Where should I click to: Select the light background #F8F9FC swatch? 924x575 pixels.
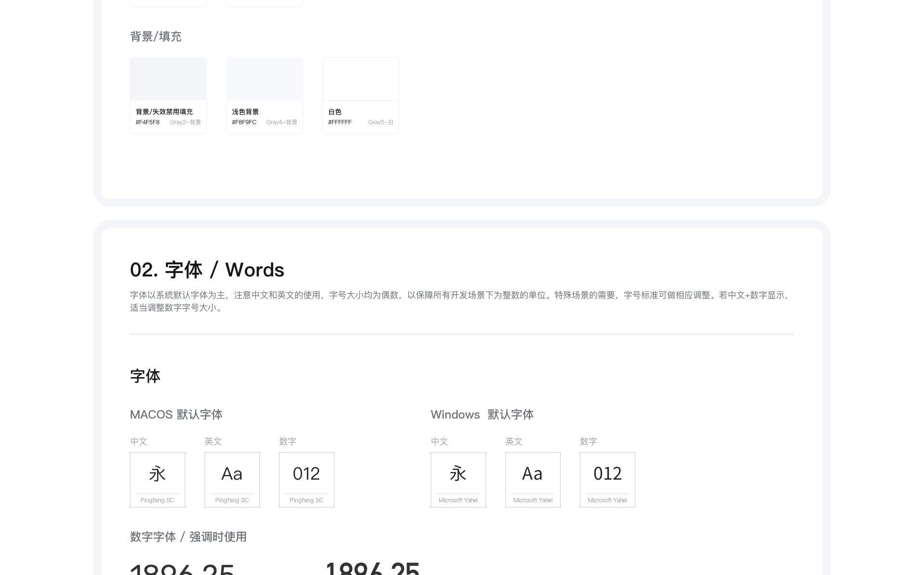[264, 79]
